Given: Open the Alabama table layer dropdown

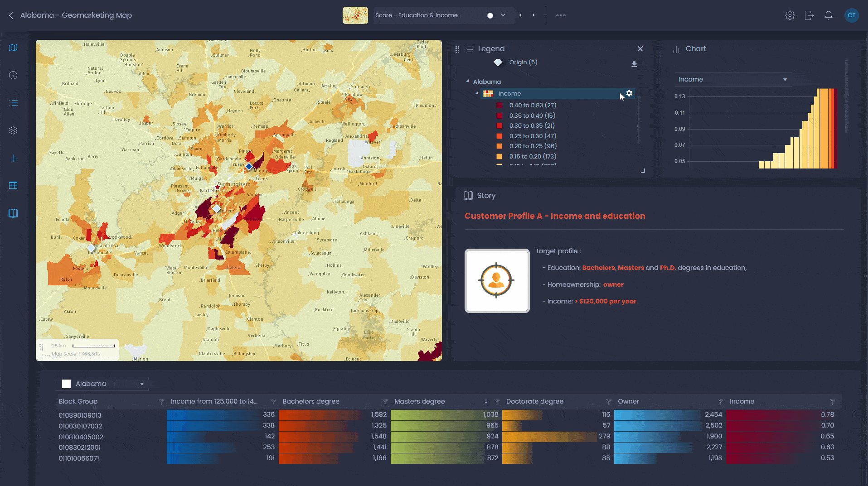Looking at the screenshot, I should click(102, 384).
